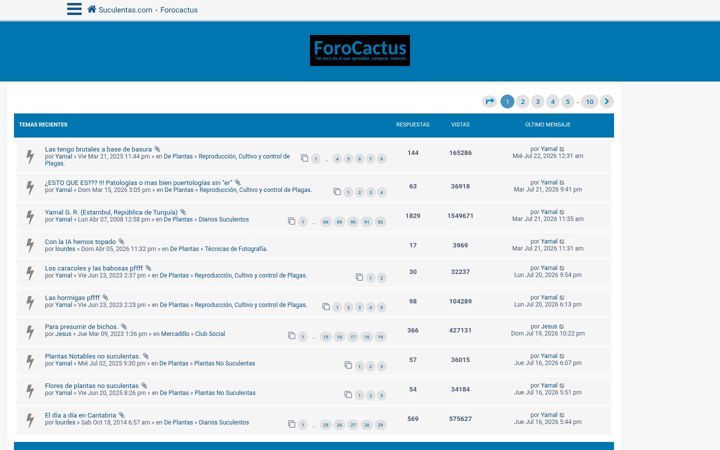View last post icon for 'El día a día en Cantabria'
Viewport: 720px width, 450px height.
(562, 415)
